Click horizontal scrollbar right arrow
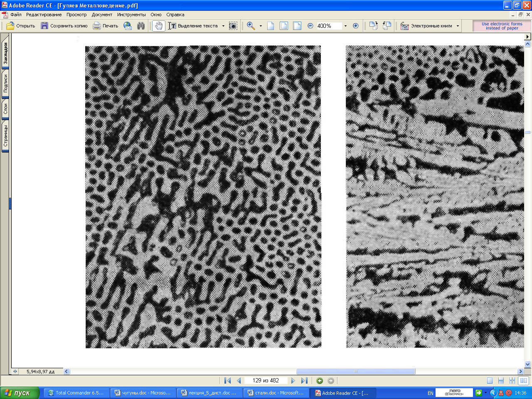The height and width of the screenshot is (399, 532). [520, 371]
